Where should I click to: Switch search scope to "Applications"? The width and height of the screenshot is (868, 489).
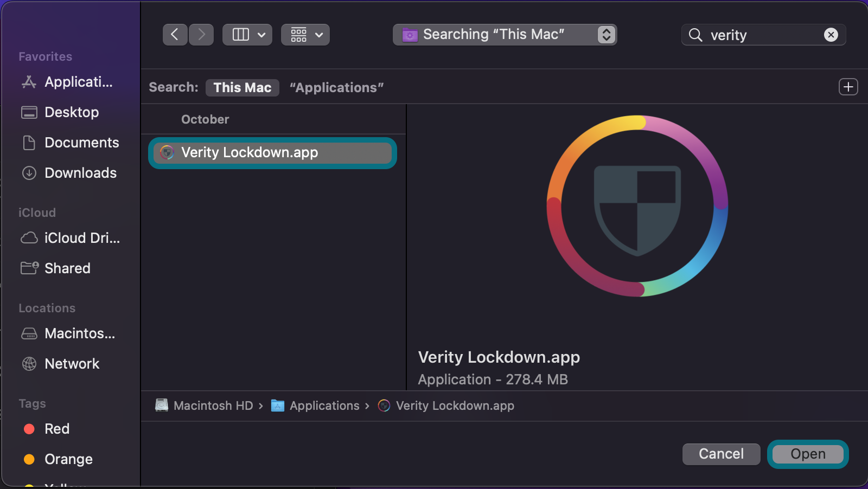coord(336,87)
